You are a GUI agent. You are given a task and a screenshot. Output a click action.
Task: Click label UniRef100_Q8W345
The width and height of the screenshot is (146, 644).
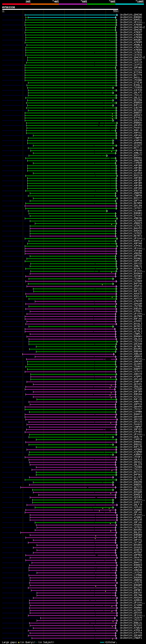131,361
